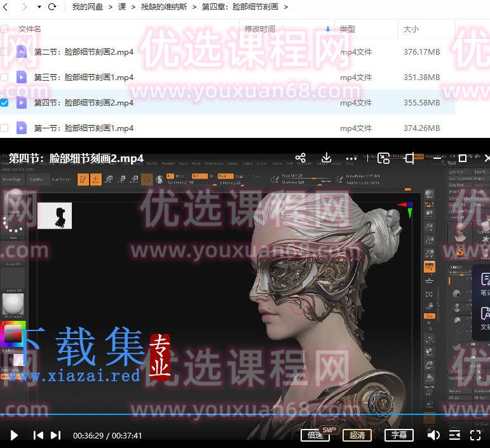Download the video with download icon
Screen dimensions: 490x448
tap(326, 158)
